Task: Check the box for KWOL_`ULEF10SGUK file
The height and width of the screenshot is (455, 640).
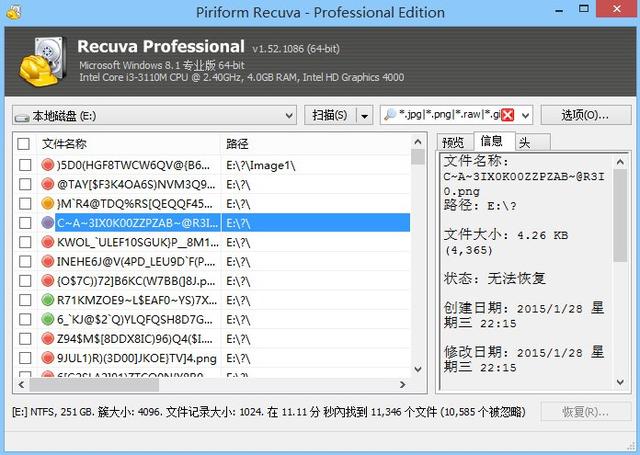Action: [x=25, y=242]
